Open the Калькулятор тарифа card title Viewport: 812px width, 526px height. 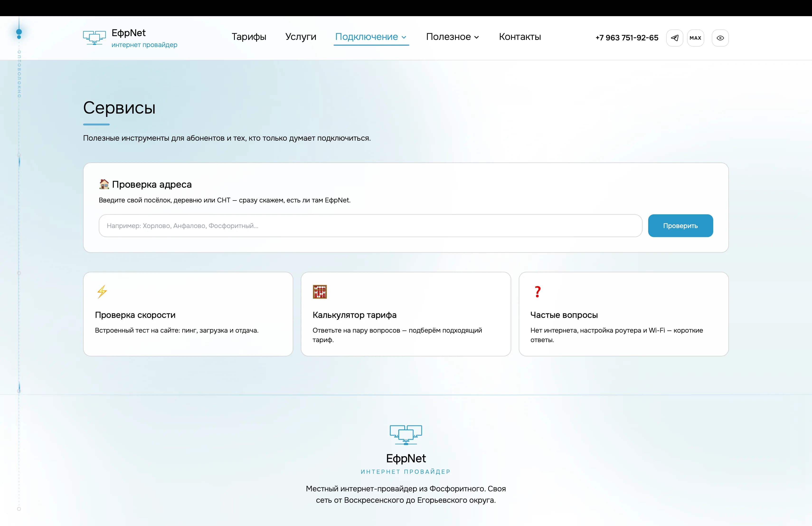coord(354,315)
